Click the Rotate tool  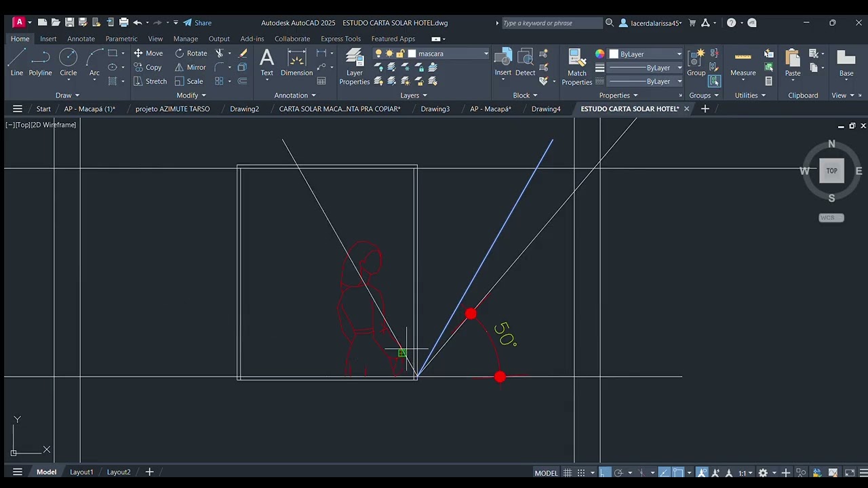pyautogui.click(x=191, y=53)
